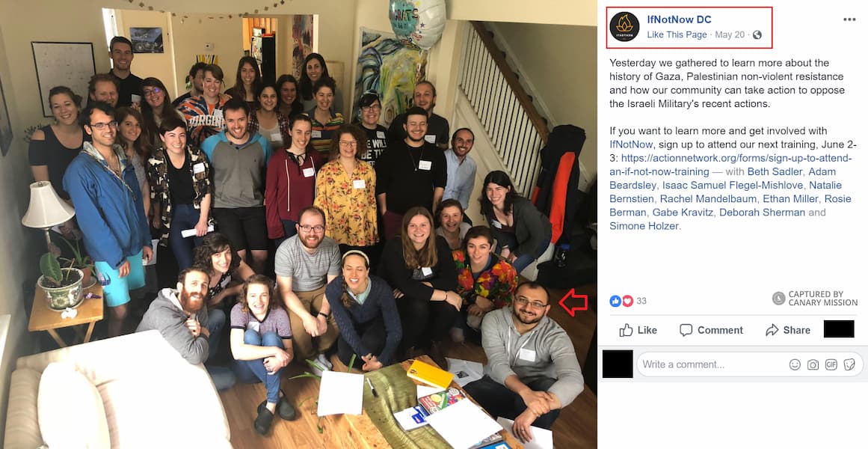868x449 pixels.
Task: Attach a photo with camera icon
Action: [813, 364]
